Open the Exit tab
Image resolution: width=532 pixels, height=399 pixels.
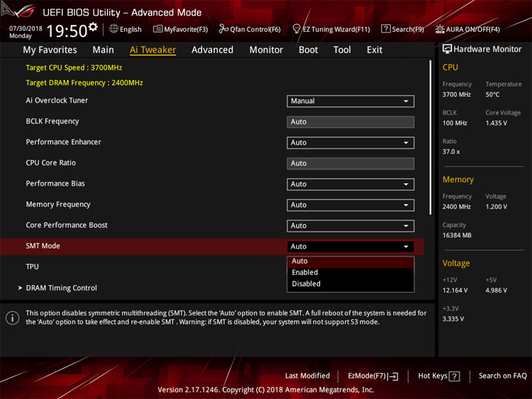point(375,50)
